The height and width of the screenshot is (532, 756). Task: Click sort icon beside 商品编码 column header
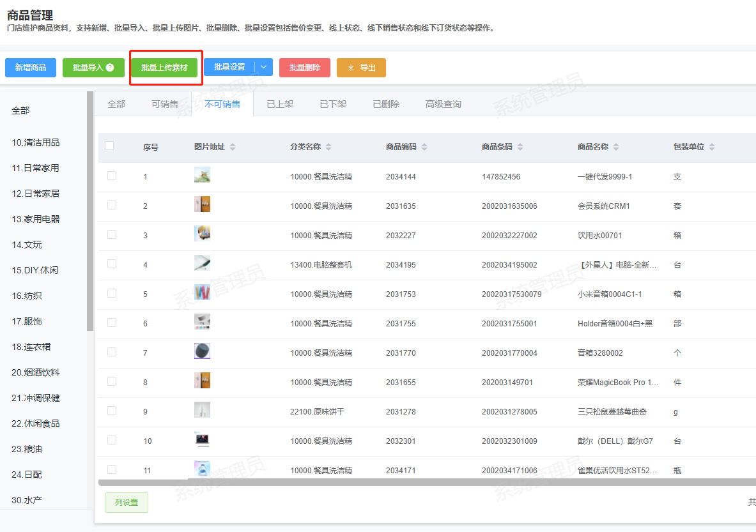tap(424, 147)
